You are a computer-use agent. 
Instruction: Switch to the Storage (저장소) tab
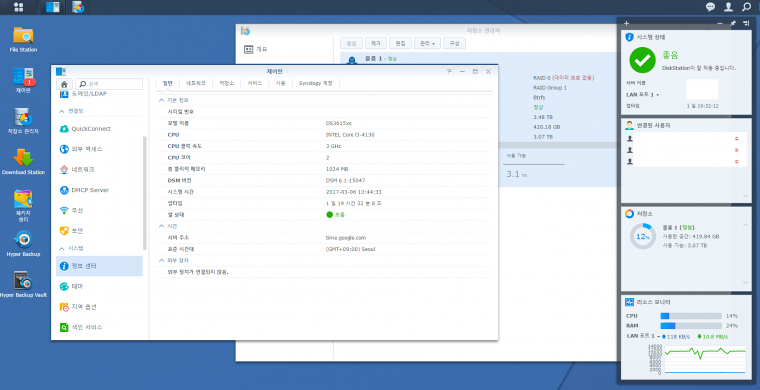pos(226,83)
